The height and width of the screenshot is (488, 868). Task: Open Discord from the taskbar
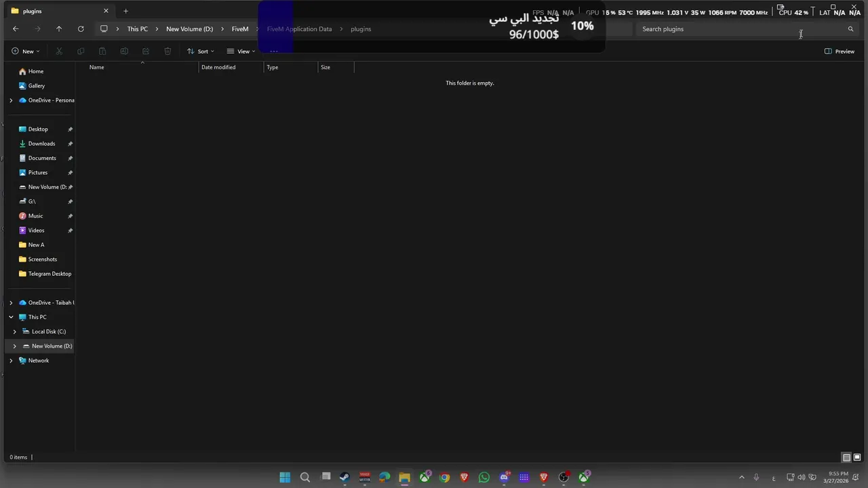point(504,477)
